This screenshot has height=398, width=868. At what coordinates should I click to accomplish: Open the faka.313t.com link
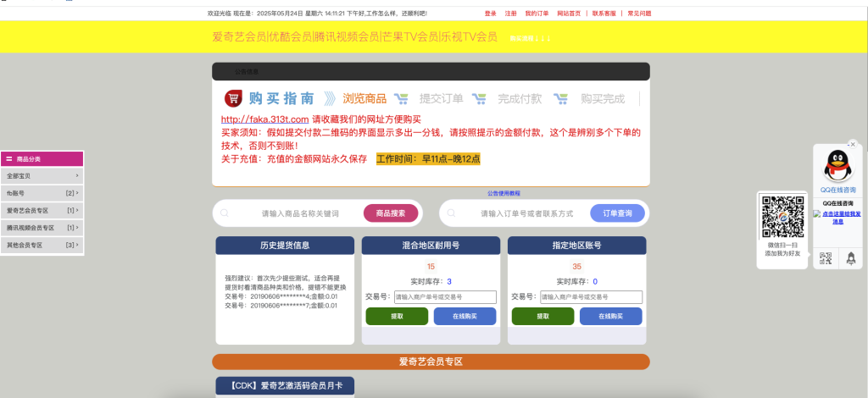point(264,119)
